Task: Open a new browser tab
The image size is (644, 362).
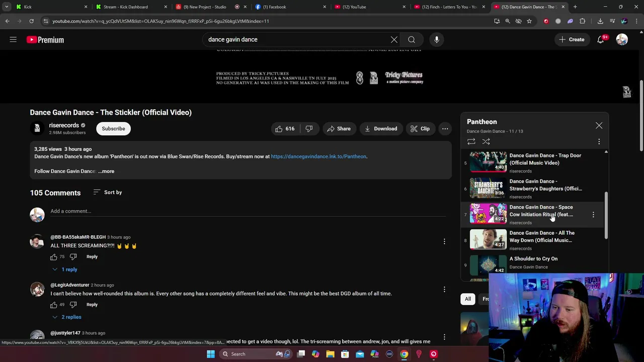Action: point(575,7)
